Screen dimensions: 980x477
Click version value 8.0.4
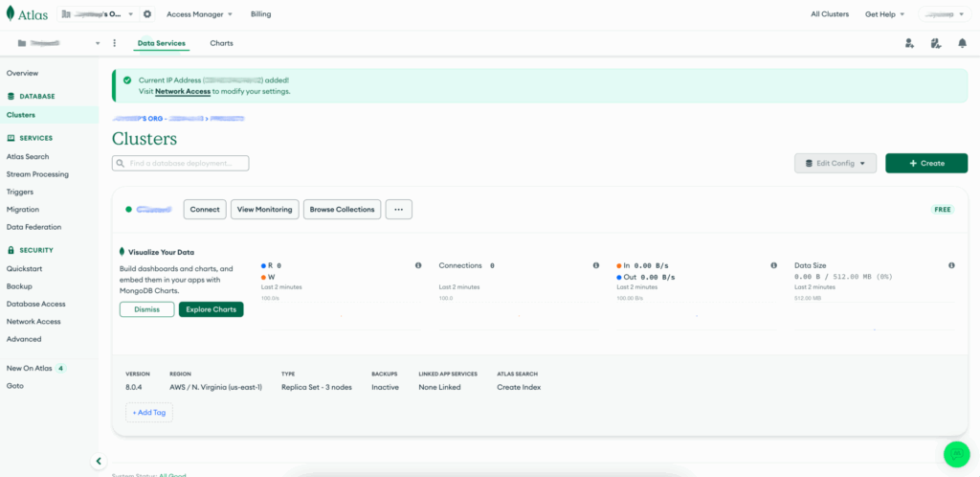pyautogui.click(x=134, y=387)
